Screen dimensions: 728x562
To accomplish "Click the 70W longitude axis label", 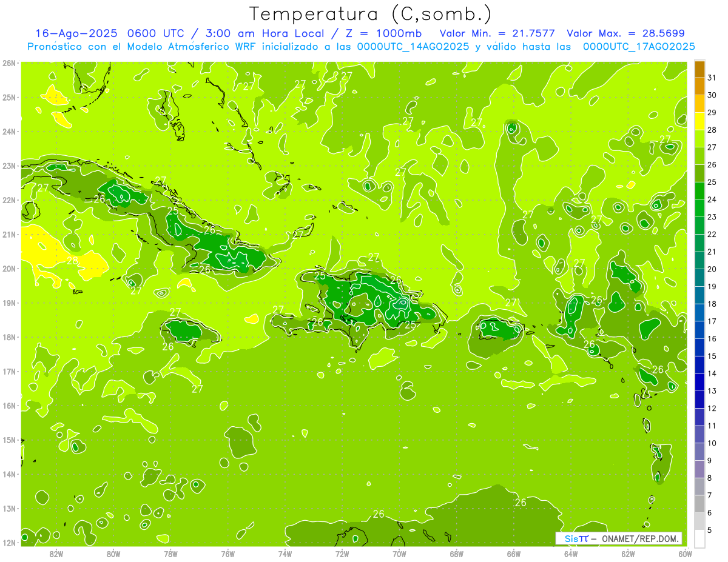I will coord(399,554).
